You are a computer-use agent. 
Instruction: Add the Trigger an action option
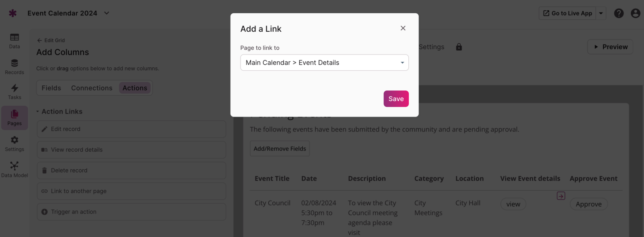(131, 212)
